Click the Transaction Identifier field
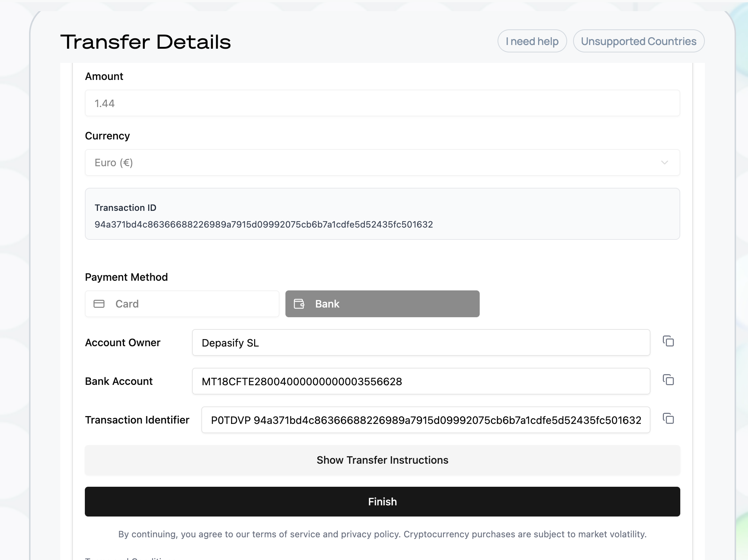 tap(426, 420)
